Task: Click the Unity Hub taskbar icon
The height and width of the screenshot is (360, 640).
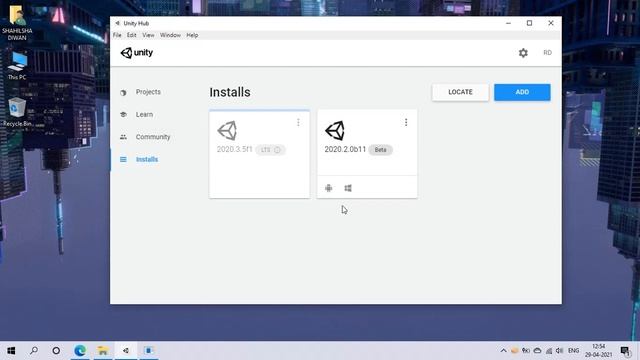Action: pyautogui.click(x=126, y=351)
